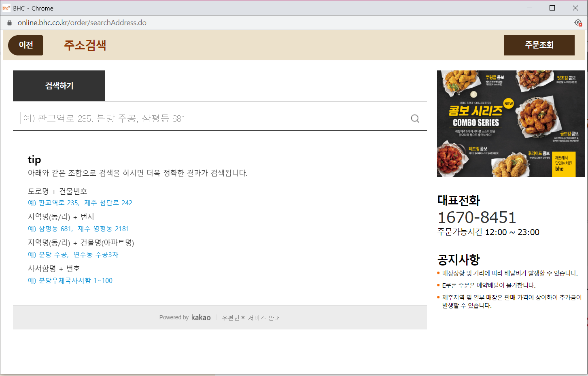Click the magnifier search icon

415,119
